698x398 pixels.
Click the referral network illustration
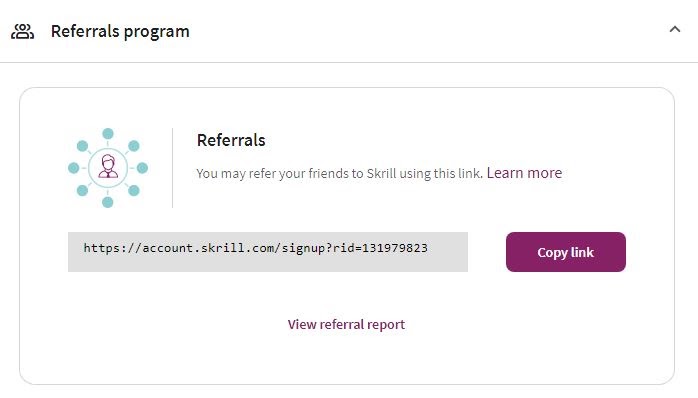pos(108,168)
